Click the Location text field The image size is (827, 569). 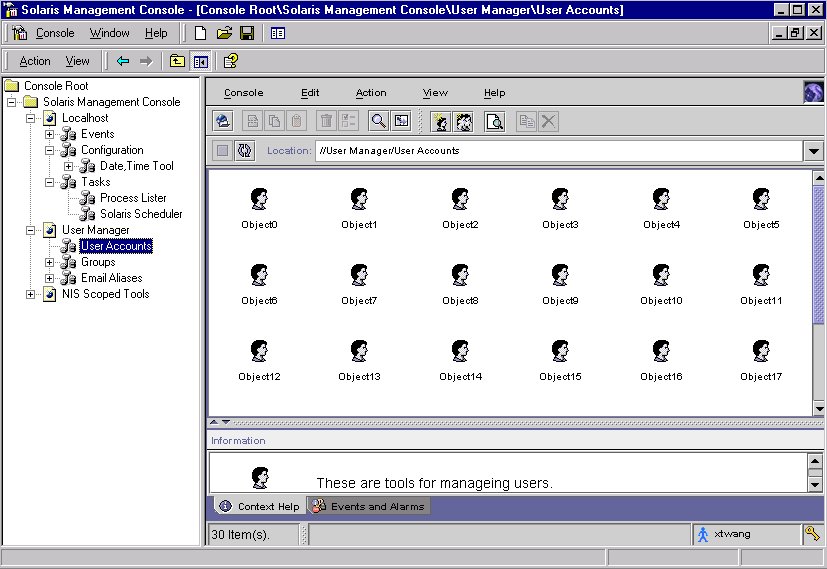[559, 151]
